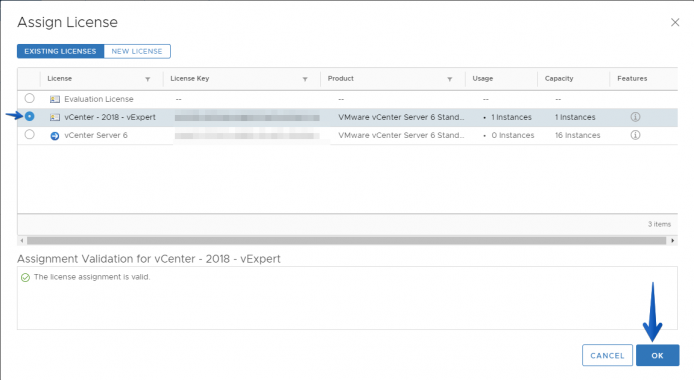Select the Evaluation License radio button
The height and width of the screenshot is (380, 694).
tap(29, 98)
